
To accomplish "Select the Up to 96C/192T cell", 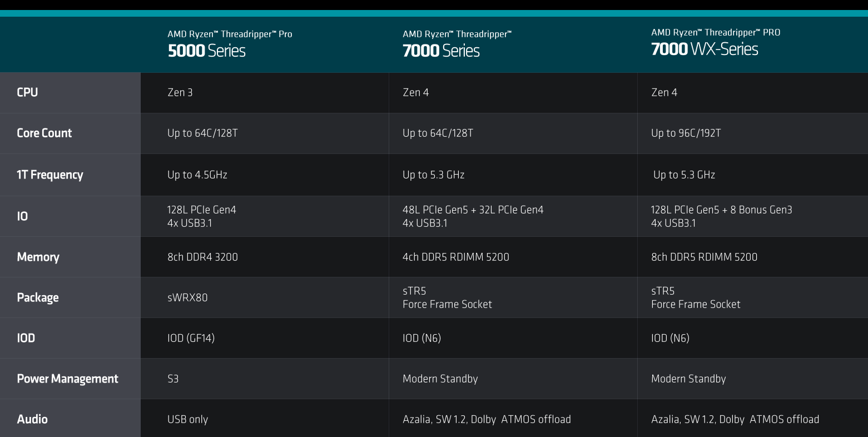I will pyautogui.click(x=686, y=133).
